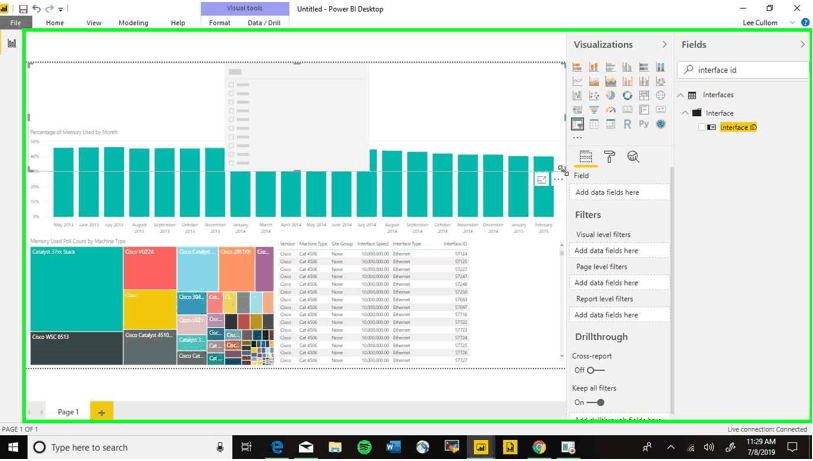The width and height of the screenshot is (813, 461).
Task: Select the gauge visual
Action: click(x=610, y=110)
